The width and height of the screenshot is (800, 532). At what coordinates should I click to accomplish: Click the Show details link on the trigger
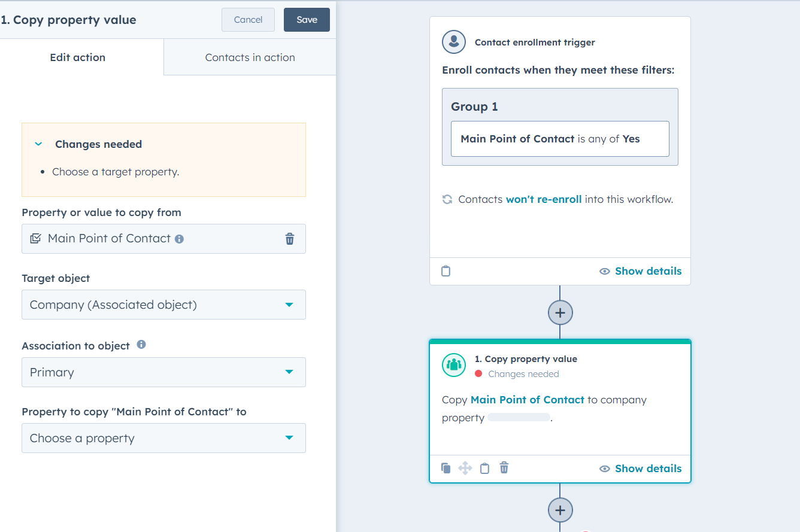(648, 271)
